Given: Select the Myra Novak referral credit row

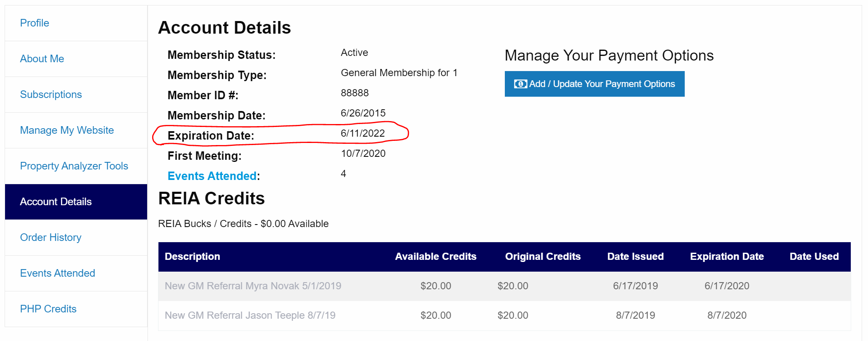Looking at the screenshot, I should pos(253,286).
